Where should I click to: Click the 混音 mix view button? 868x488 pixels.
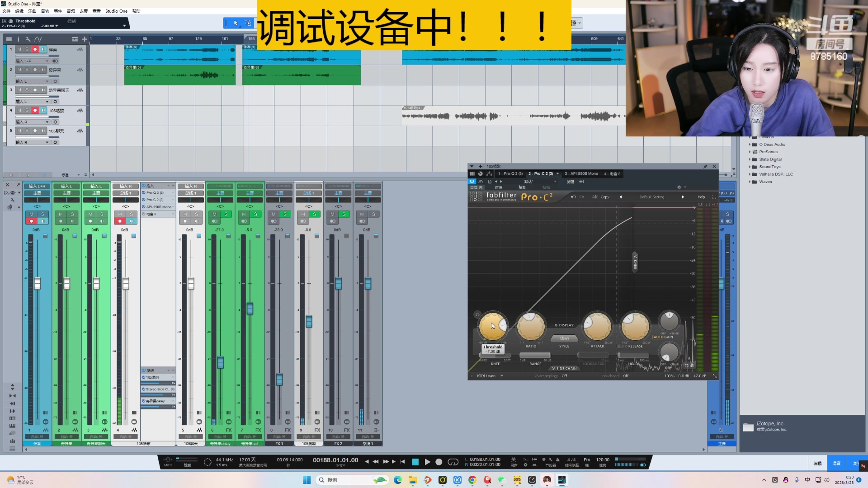coord(836,464)
